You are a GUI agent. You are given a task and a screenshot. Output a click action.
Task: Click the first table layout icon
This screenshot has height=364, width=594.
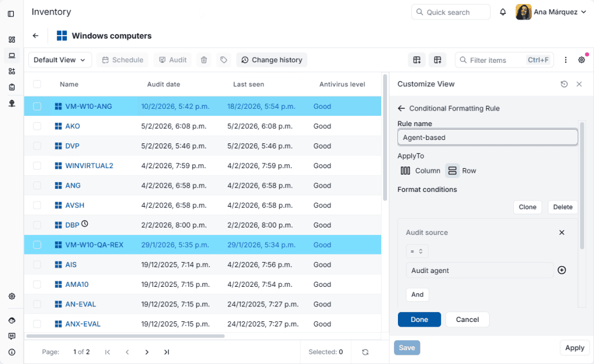click(417, 60)
